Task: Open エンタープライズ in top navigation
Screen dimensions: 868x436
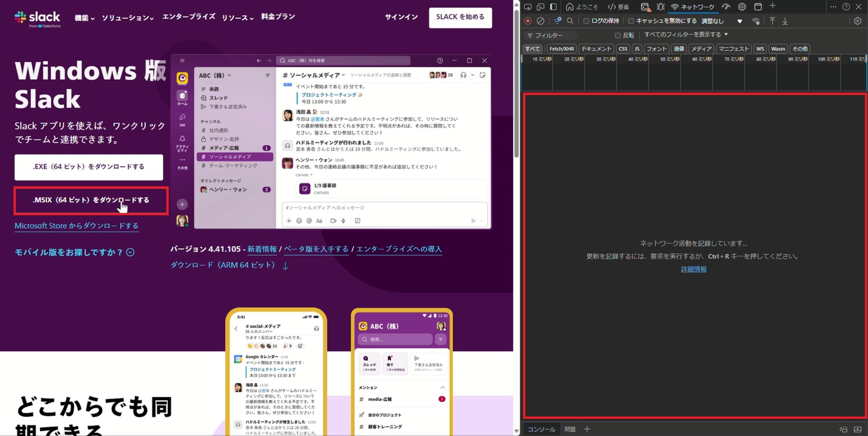Action: point(189,17)
